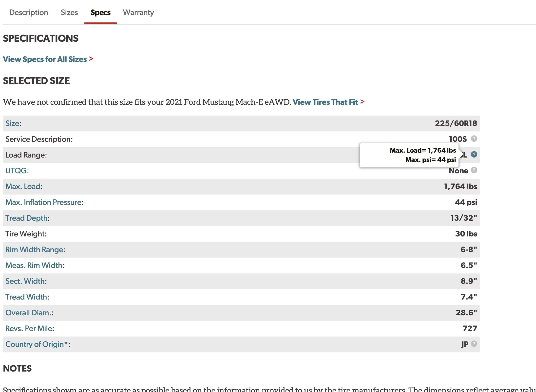The image size is (536, 392).
Task: Click the Revs. Per Mile link
Action: [29, 328]
